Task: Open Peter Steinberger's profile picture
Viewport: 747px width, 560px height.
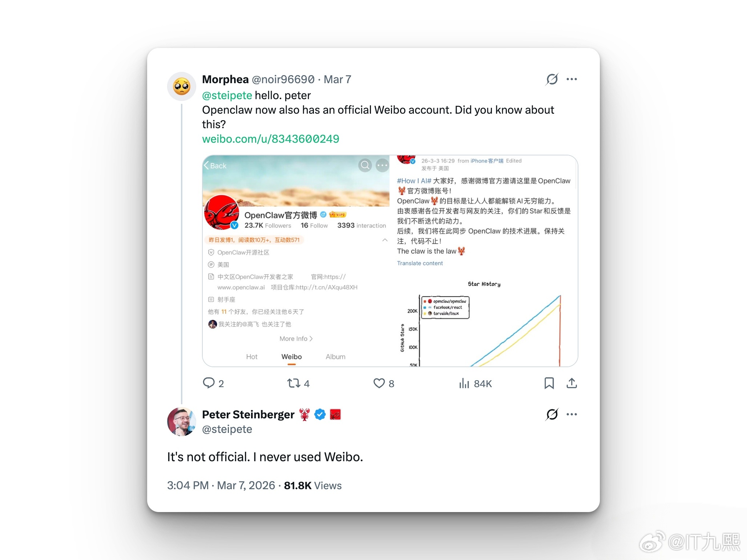Action: [182, 422]
